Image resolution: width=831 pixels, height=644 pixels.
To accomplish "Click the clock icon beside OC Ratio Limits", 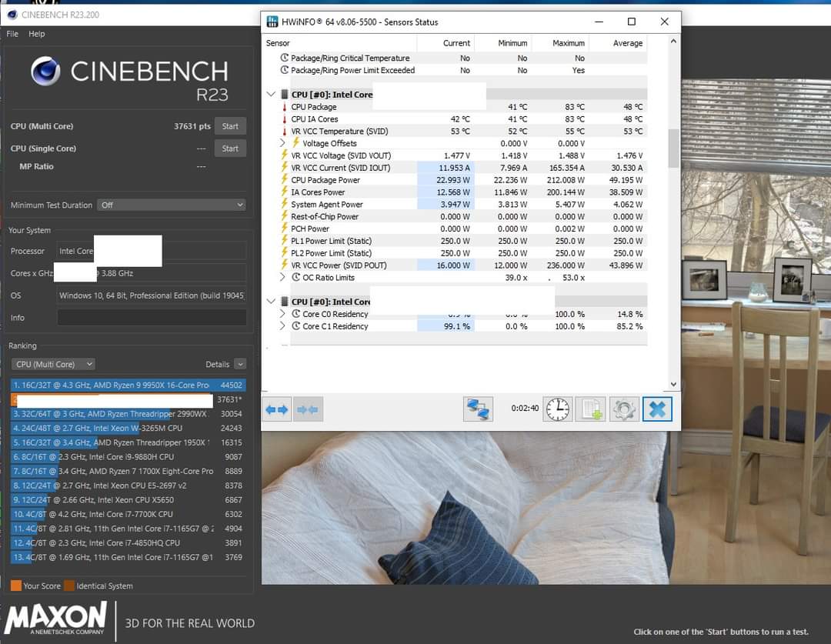I will (x=296, y=277).
